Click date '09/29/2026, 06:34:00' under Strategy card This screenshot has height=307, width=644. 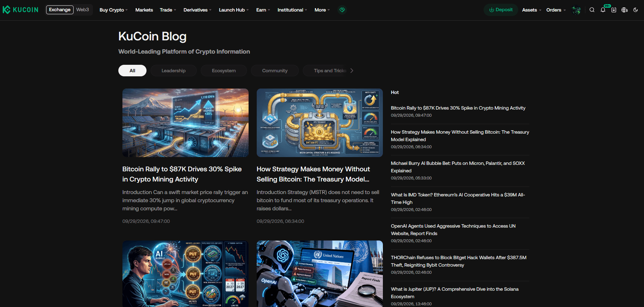click(x=280, y=221)
